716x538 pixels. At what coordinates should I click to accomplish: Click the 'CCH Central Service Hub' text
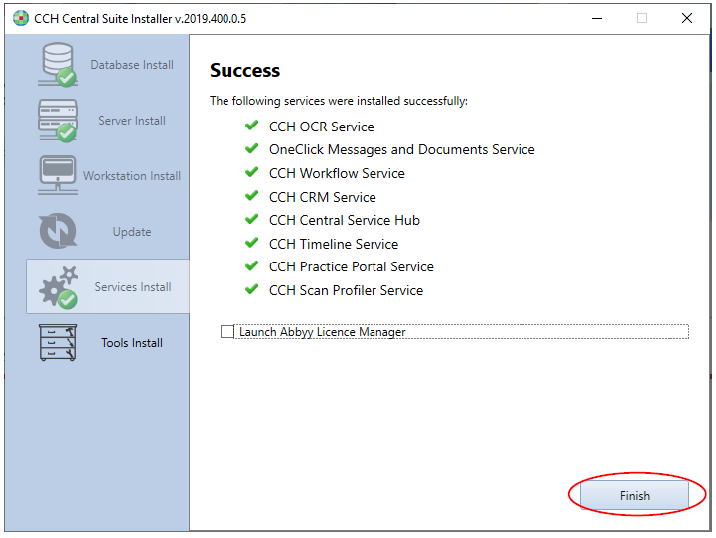pos(344,220)
